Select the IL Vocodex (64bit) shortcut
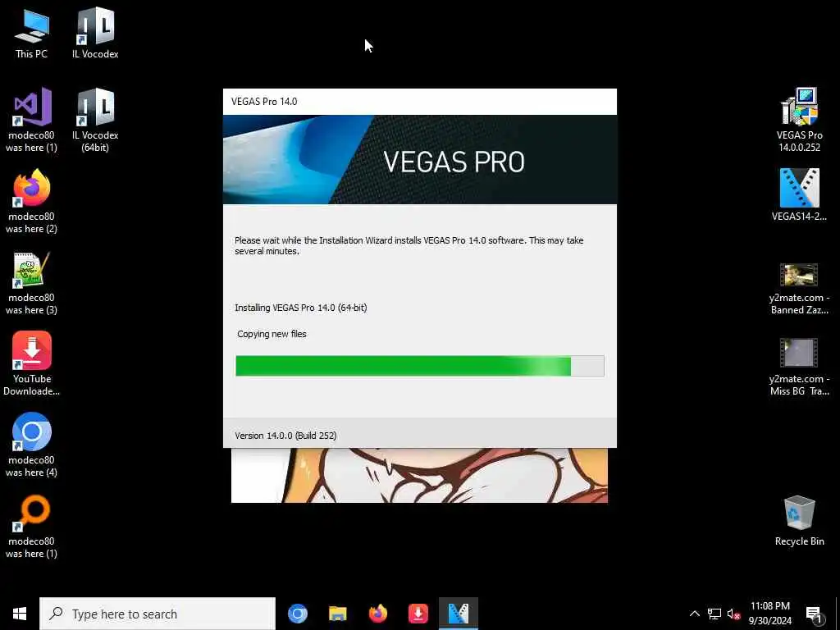 click(95, 121)
